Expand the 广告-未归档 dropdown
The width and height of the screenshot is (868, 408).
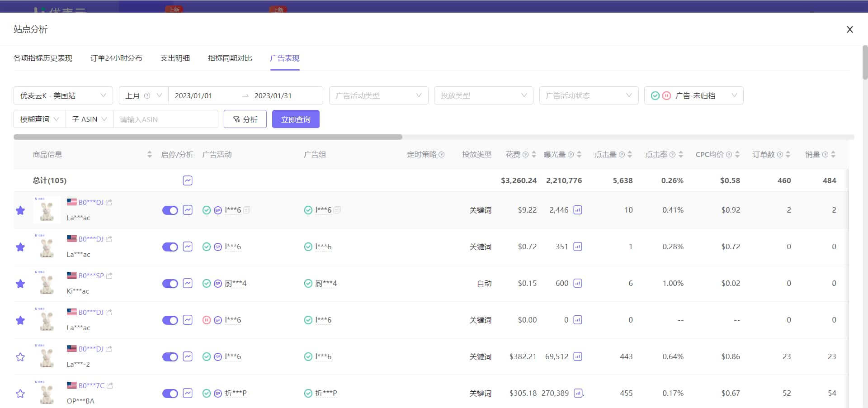694,95
